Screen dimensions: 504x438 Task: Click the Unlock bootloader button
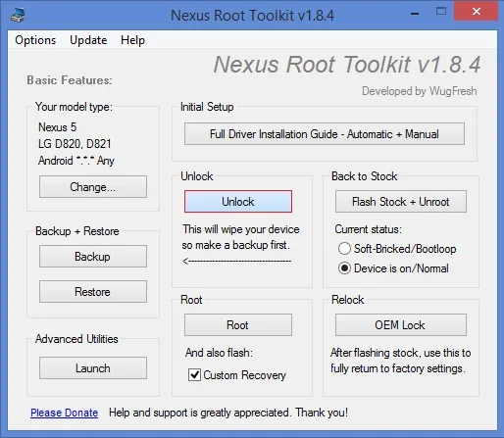tap(238, 202)
